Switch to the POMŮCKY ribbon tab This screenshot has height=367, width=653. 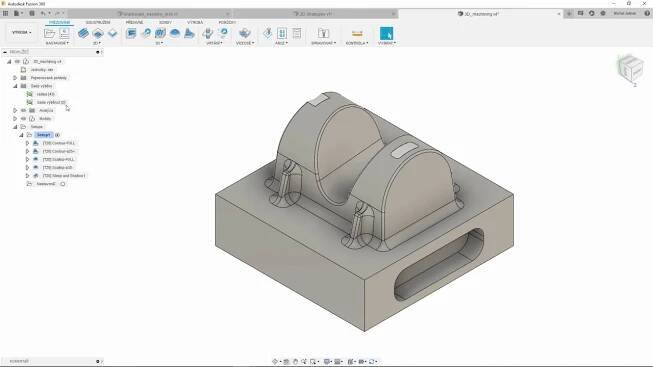click(227, 22)
